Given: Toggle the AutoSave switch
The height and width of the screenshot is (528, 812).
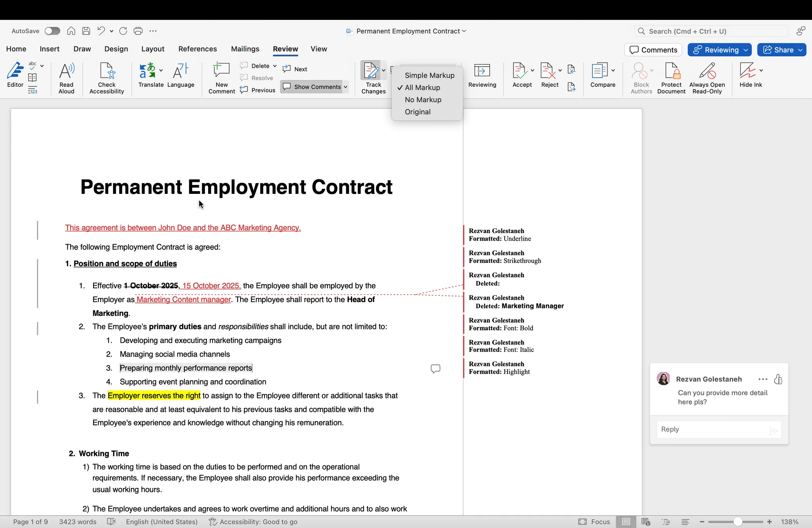Looking at the screenshot, I should 52,31.
